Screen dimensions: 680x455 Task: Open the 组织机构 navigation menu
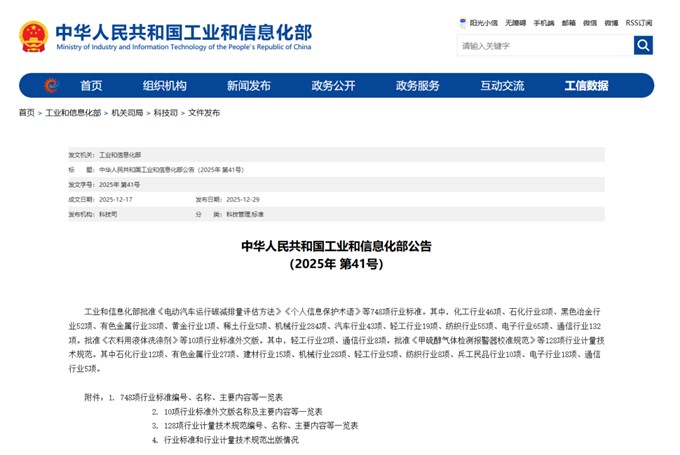[x=164, y=86]
